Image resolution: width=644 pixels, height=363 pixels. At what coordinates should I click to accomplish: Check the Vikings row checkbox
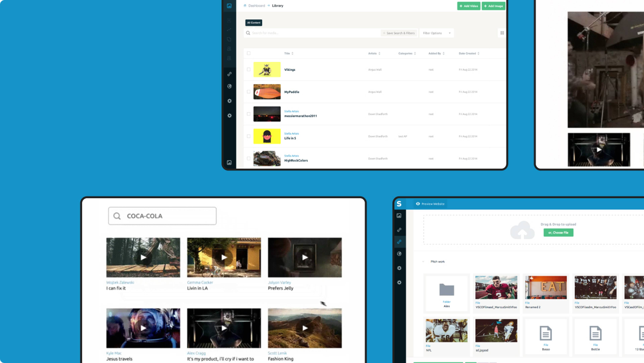pos(249,69)
